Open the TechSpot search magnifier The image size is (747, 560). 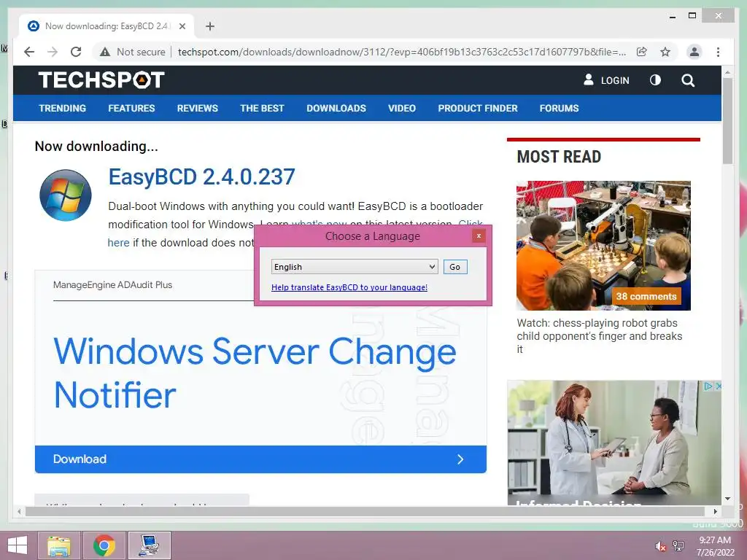687,80
